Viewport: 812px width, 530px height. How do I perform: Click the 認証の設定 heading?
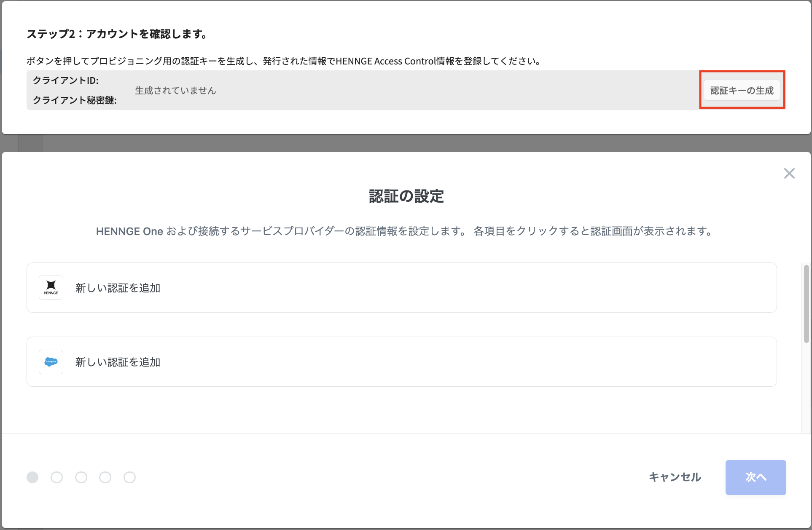tap(406, 196)
